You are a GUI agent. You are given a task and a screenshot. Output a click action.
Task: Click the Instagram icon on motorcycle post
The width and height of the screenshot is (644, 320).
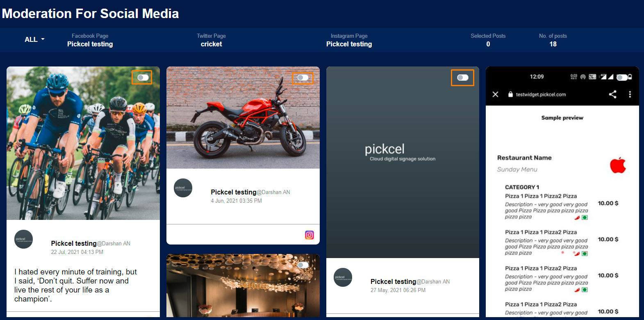point(309,235)
